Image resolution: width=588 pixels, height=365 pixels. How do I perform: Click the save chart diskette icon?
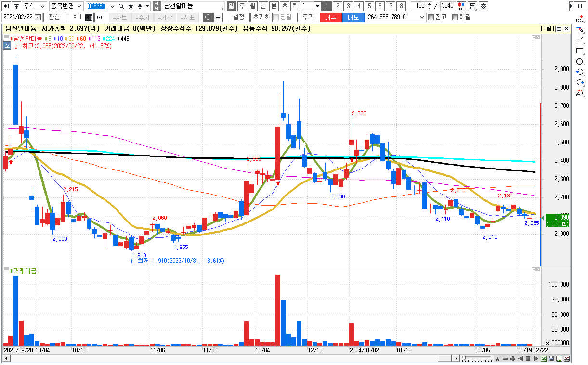click(472, 6)
